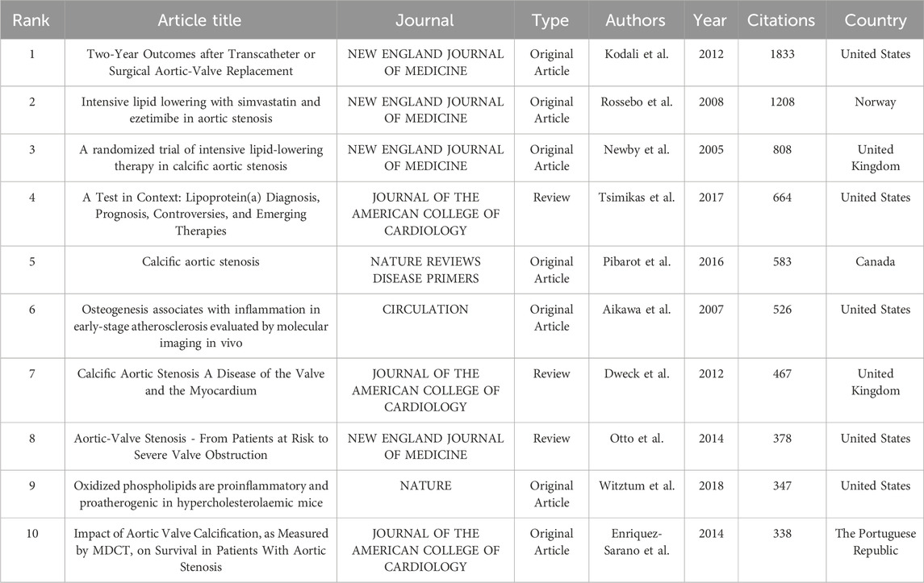
Task: Click author 'Pibarot et al.'
Action: click(x=637, y=261)
